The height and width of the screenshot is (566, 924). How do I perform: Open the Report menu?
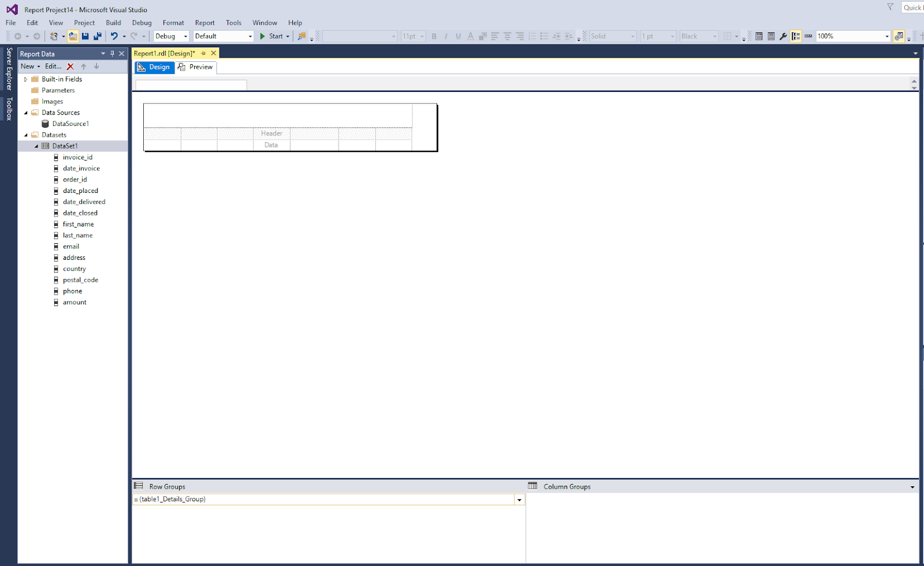(x=205, y=23)
